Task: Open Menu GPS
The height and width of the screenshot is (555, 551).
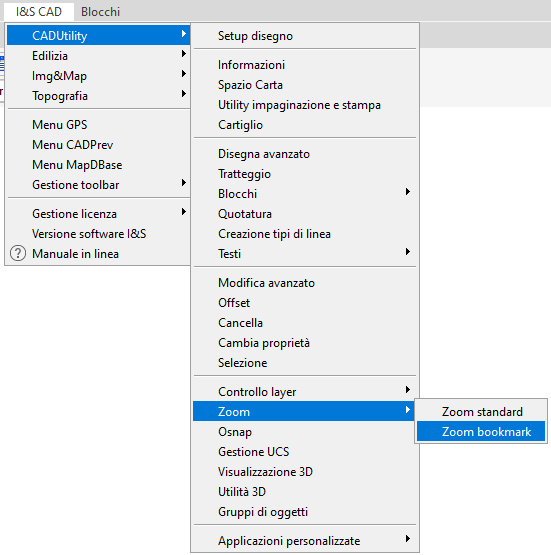Action: tap(98, 125)
